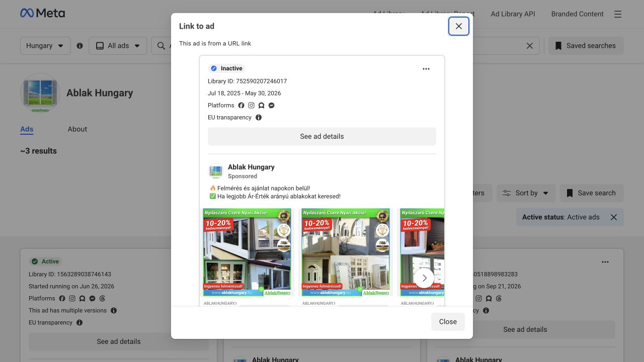Click Instagram icon in the Sep 21, 2026 card

tap(478, 299)
